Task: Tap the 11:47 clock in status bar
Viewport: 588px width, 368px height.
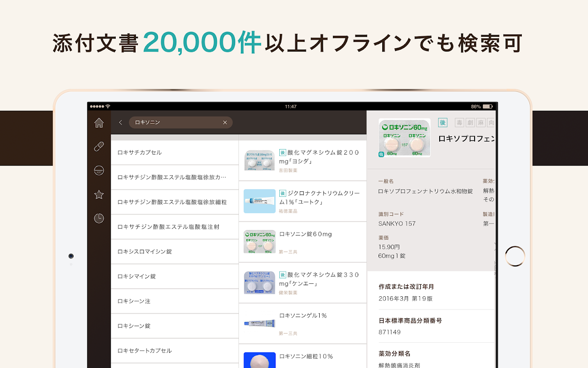Action: (291, 106)
